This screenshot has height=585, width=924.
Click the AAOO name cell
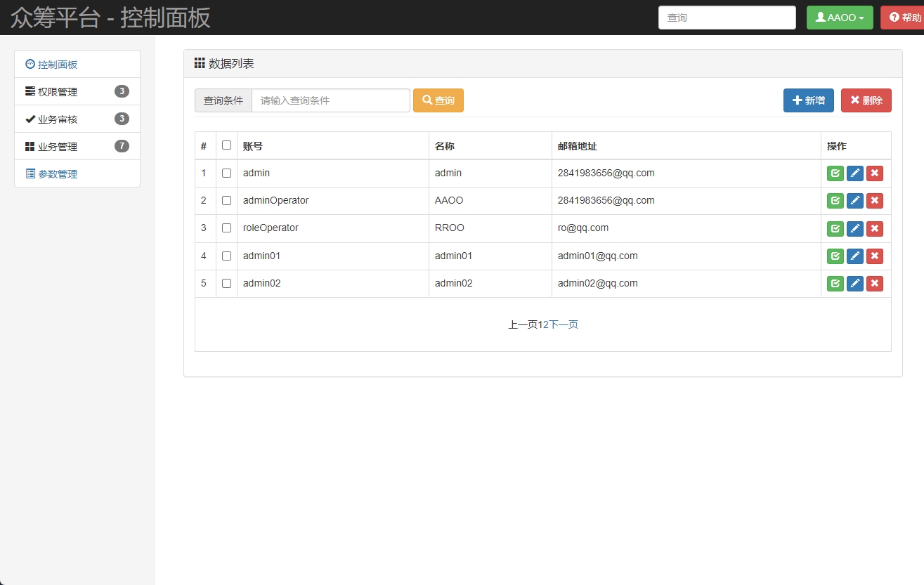490,200
